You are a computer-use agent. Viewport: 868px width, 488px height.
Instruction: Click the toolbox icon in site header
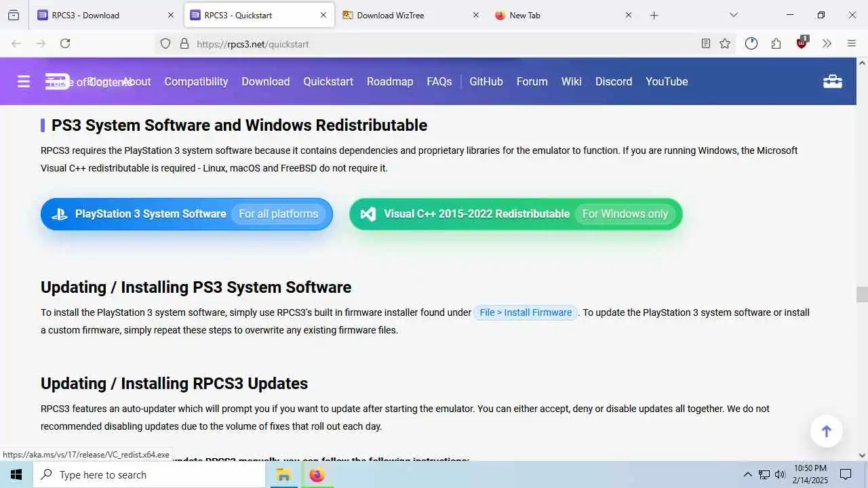pyautogui.click(x=833, y=81)
